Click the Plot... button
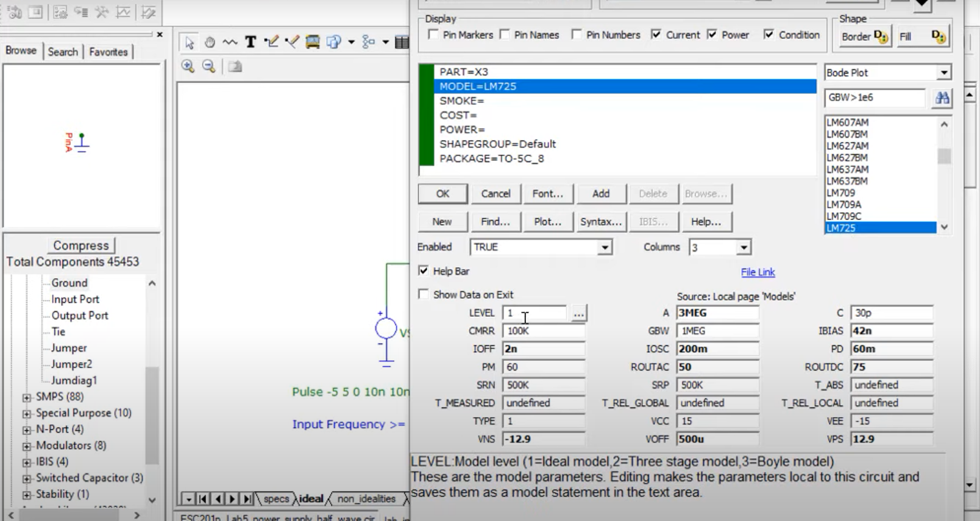980x521 pixels. [x=548, y=222]
